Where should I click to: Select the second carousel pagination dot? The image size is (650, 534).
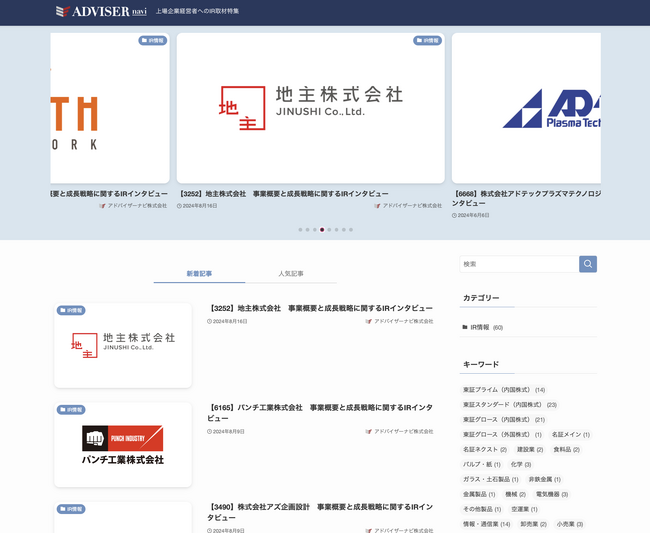pos(308,230)
